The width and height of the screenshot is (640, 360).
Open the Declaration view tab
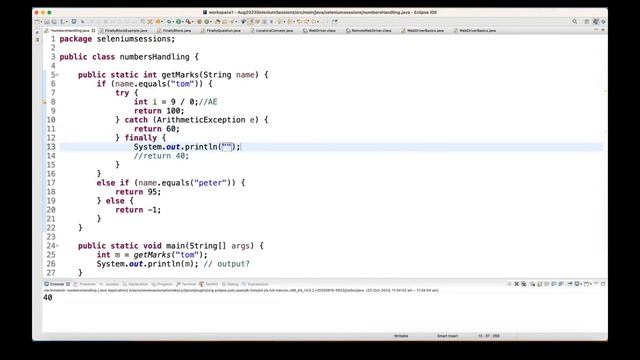(x=136, y=284)
